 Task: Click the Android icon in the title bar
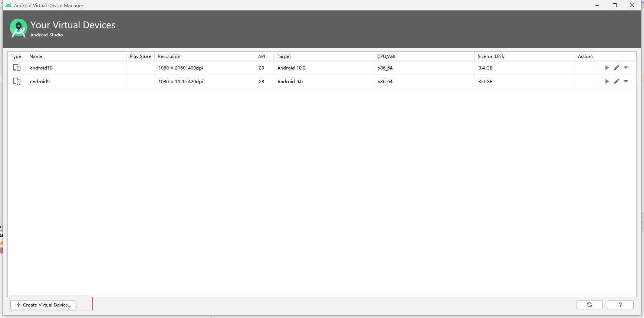[x=9, y=5]
